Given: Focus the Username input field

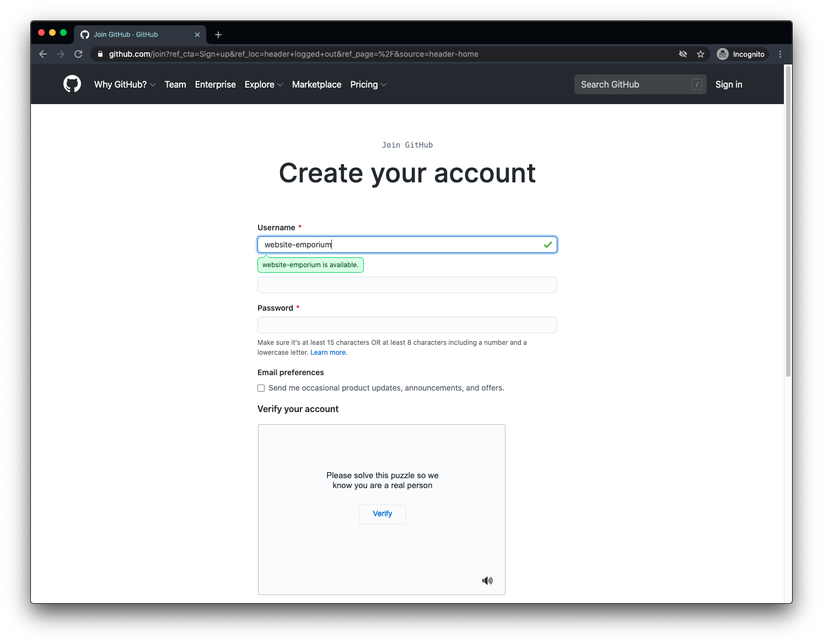Looking at the screenshot, I should (407, 245).
